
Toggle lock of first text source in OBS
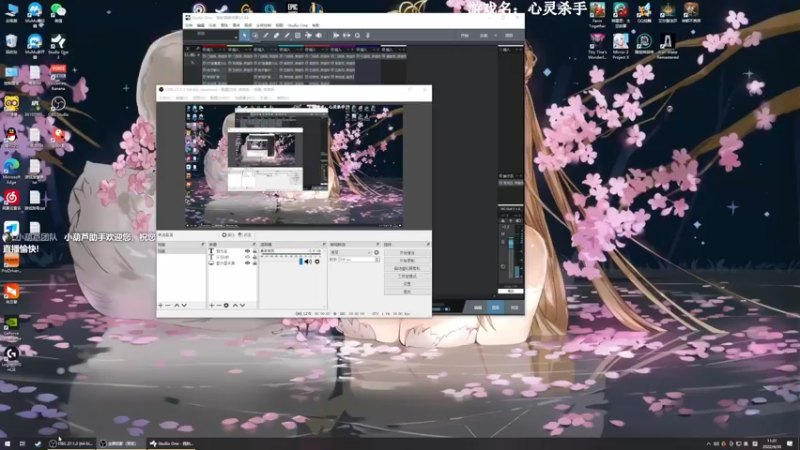[254, 251]
